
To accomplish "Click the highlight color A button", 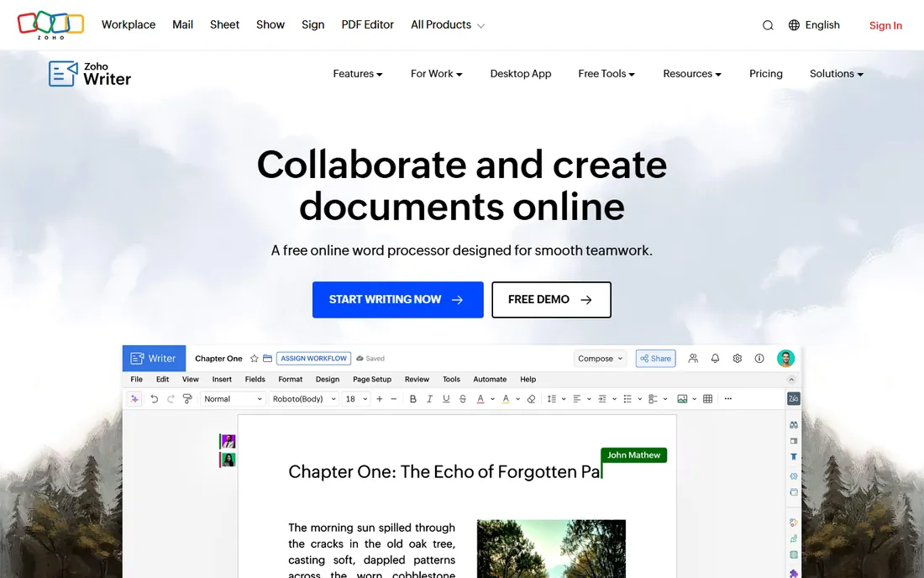I will pyautogui.click(x=506, y=399).
